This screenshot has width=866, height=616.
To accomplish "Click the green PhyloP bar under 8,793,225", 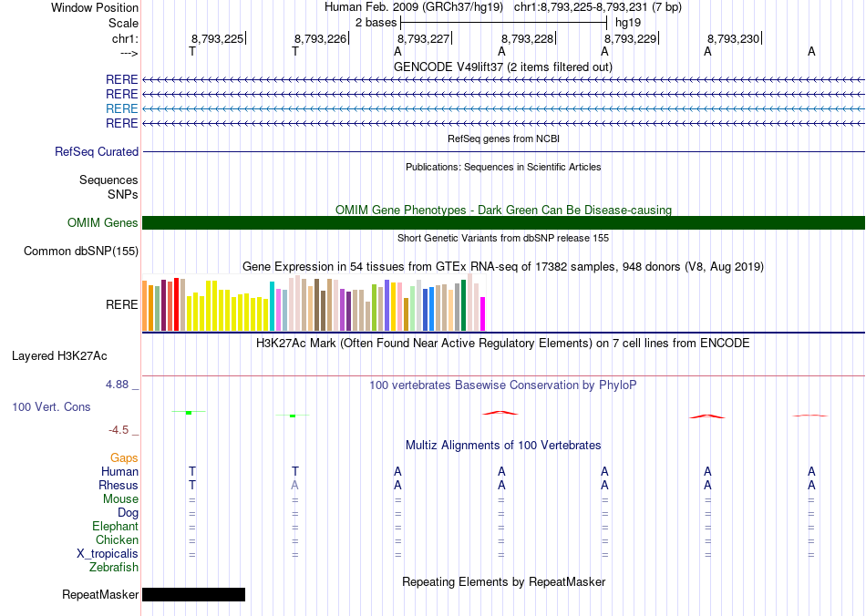I will 189,412.
